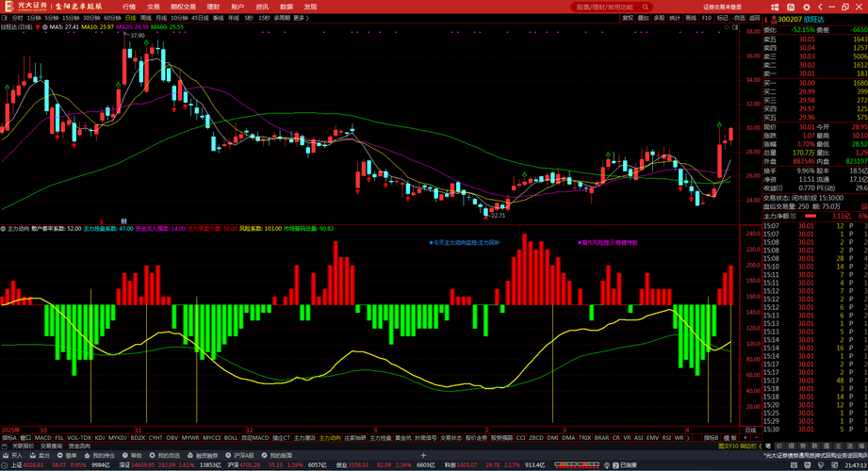Select RSI indicator tab
The height and width of the screenshot is (471, 868).
point(666,438)
